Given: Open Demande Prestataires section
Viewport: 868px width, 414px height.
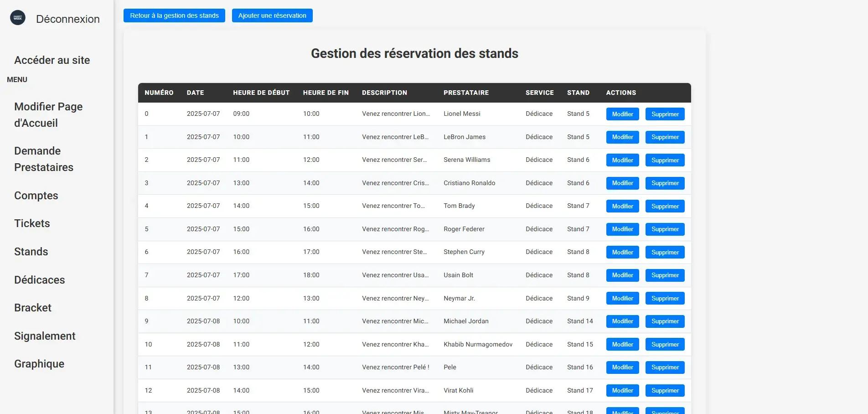Looking at the screenshot, I should tap(43, 159).
